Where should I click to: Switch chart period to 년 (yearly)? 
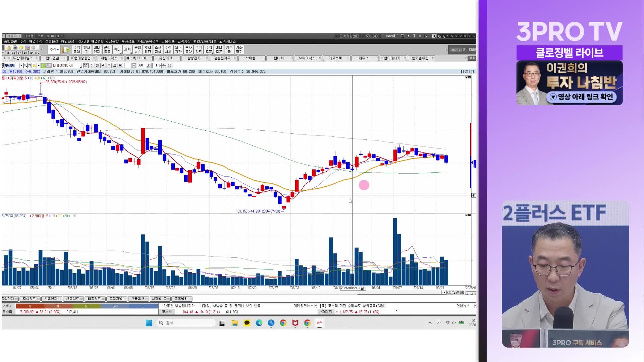point(103,66)
